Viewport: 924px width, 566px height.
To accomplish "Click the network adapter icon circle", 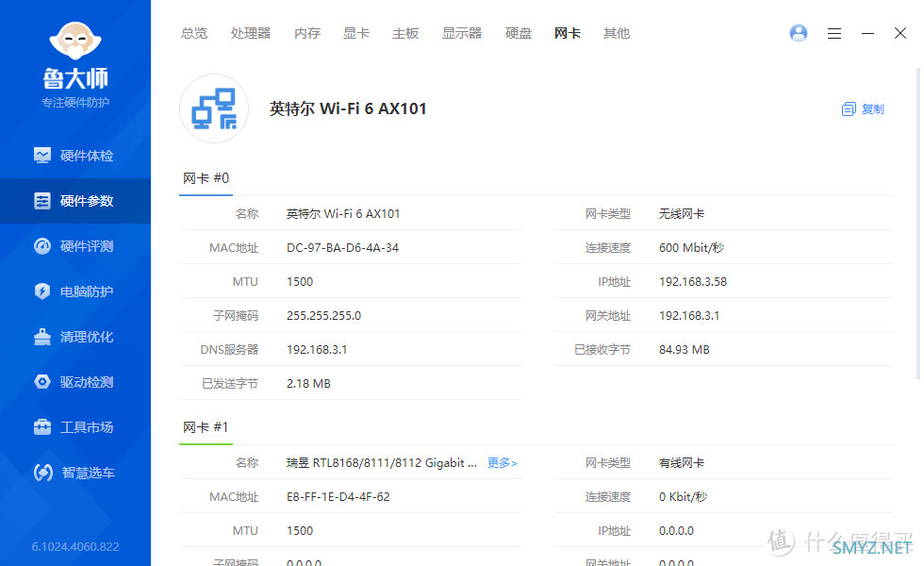I will [214, 108].
